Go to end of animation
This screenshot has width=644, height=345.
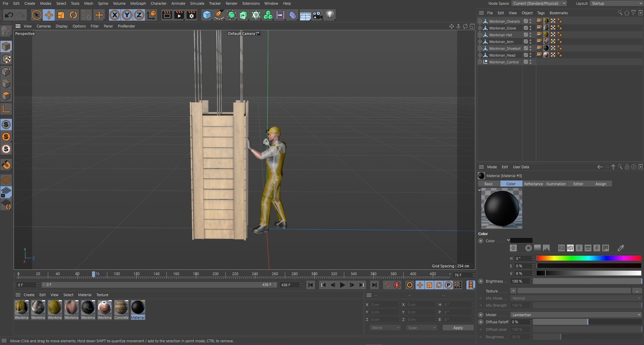[x=374, y=285]
